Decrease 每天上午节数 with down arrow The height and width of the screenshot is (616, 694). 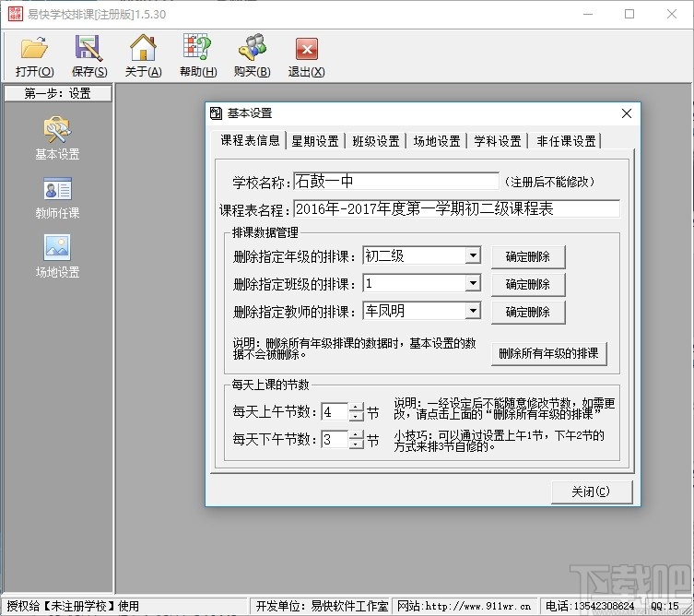357,417
